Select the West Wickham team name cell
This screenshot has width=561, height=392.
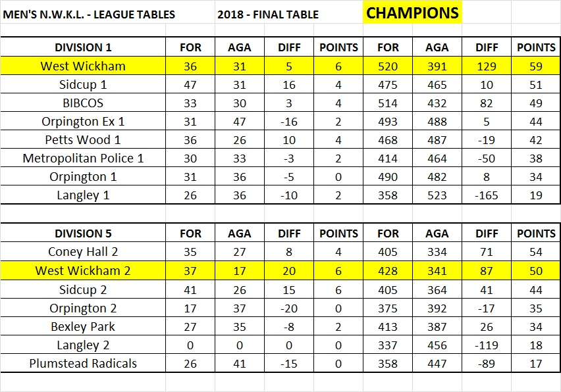pyautogui.click(x=83, y=66)
